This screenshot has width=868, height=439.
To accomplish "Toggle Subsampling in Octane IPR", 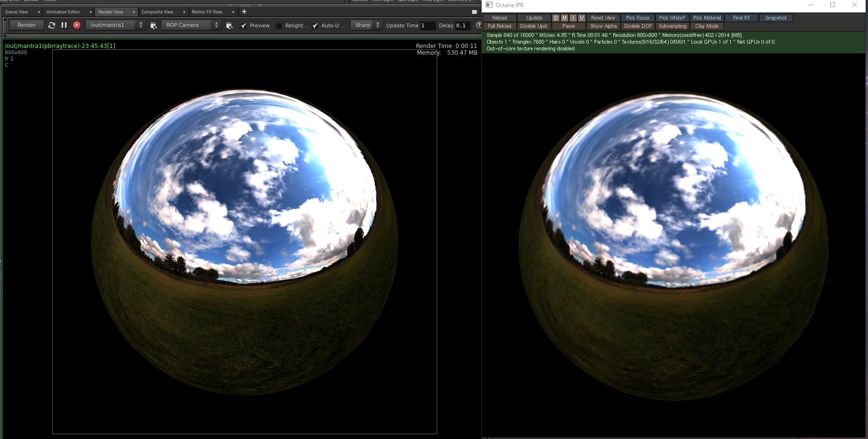I will (x=672, y=26).
